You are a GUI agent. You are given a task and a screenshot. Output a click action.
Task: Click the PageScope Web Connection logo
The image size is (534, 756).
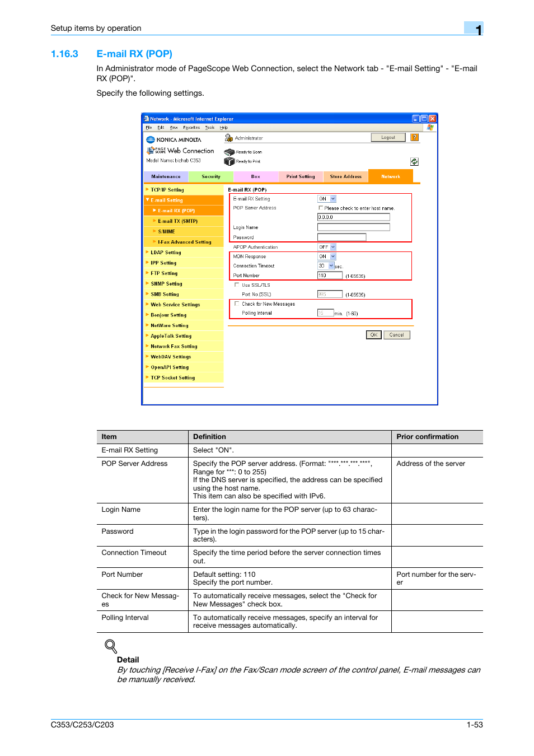pyautogui.click(x=180, y=151)
